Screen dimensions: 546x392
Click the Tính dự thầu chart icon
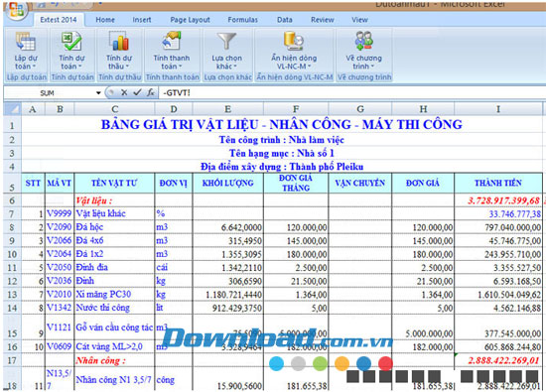(x=119, y=41)
